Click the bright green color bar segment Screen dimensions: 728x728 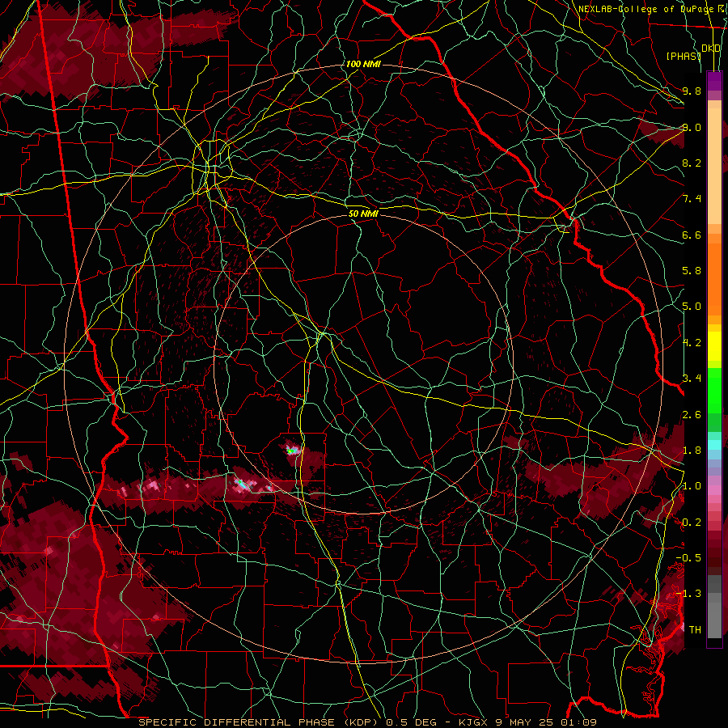point(714,390)
